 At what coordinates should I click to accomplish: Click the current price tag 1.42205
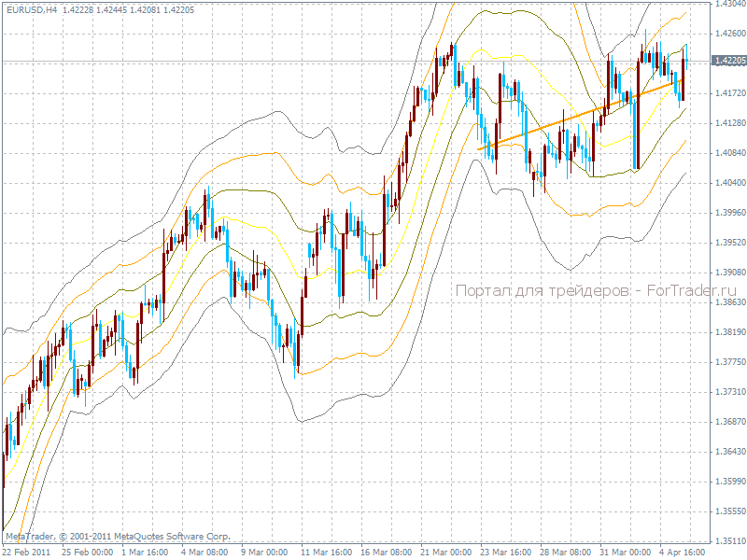[727, 61]
